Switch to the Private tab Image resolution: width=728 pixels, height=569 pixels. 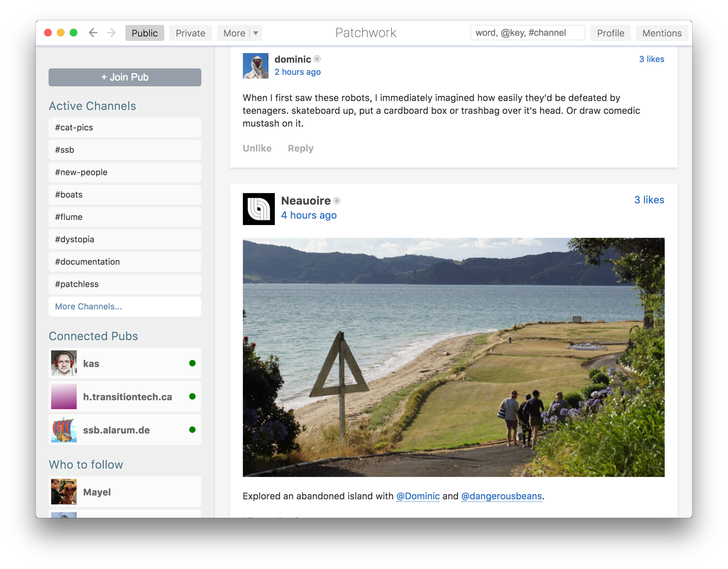(x=190, y=33)
